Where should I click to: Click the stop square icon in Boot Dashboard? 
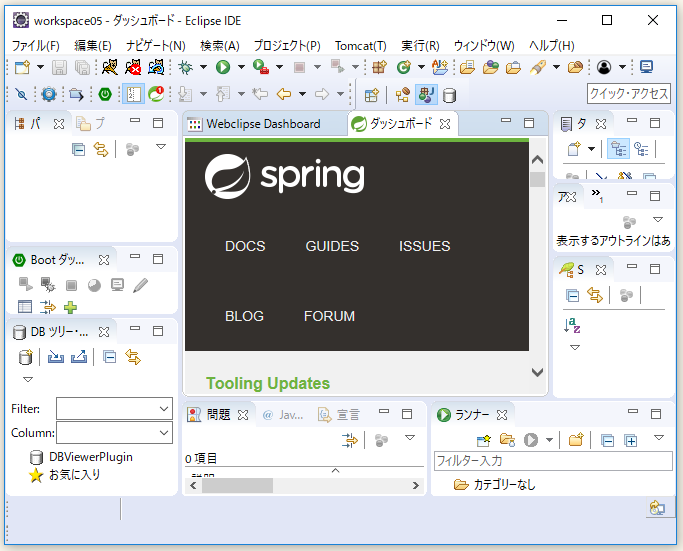coord(71,286)
